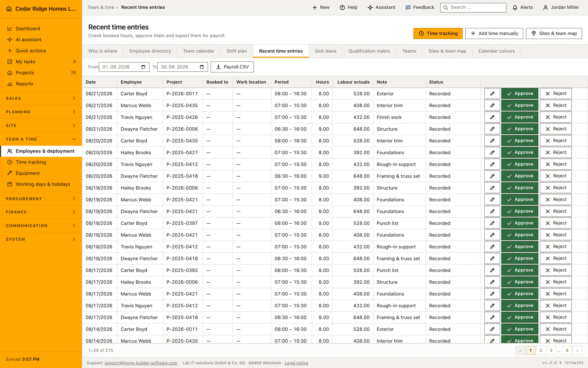Switch to the Shift plan tab
Image resolution: width=588 pixels, height=368 pixels.
(237, 51)
